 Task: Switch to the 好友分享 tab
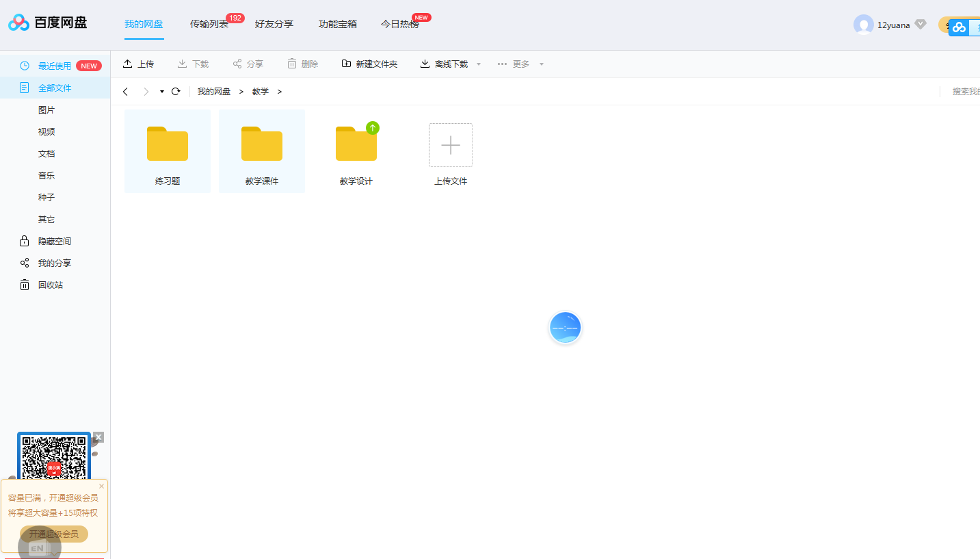tap(274, 24)
